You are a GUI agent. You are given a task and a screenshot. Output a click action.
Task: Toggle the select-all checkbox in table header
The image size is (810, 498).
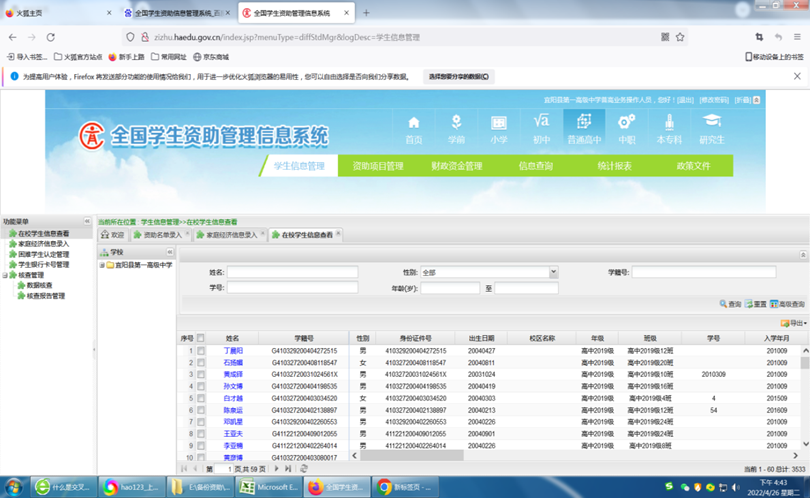pyautogui.click(x=201, y=338)
